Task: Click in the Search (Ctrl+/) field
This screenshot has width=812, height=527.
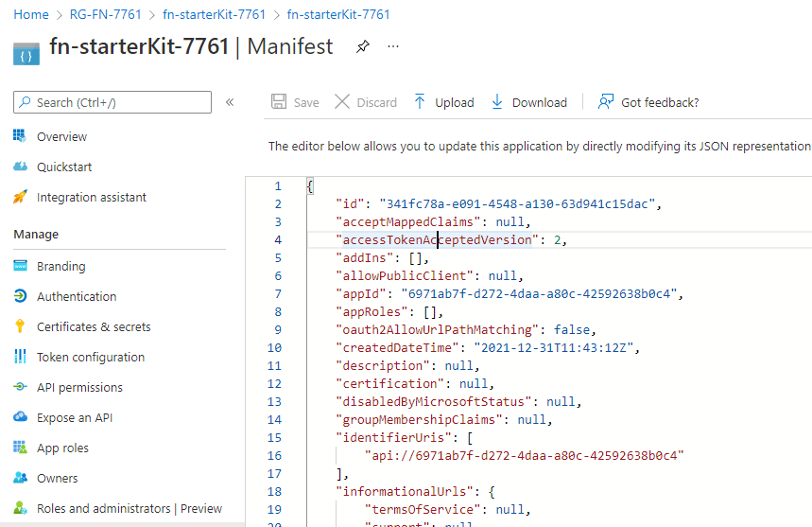Action: (118, 102)
